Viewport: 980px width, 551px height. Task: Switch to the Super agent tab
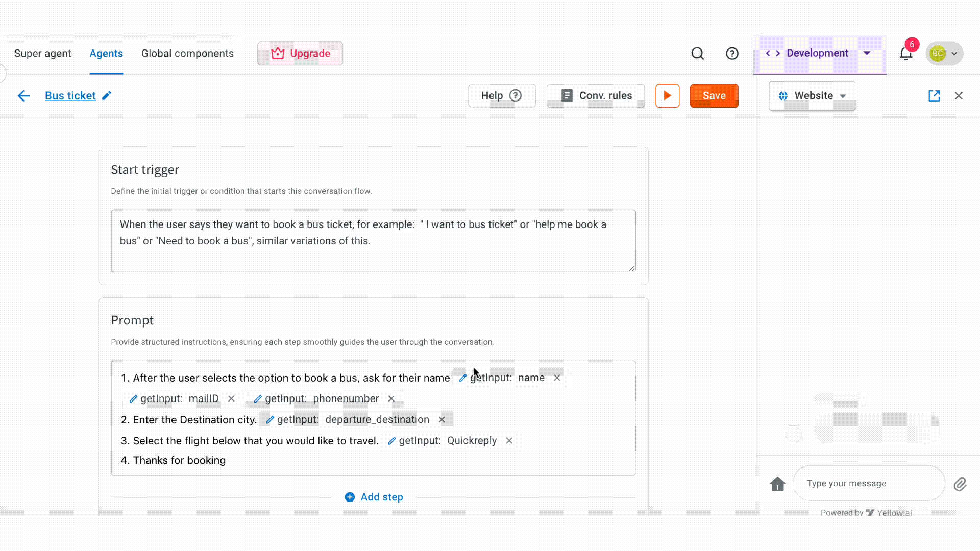point(43,54)
